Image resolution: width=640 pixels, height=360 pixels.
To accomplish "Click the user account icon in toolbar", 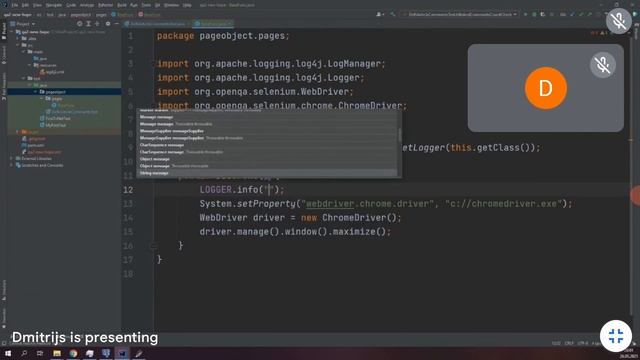I will [x=380, y=14].
